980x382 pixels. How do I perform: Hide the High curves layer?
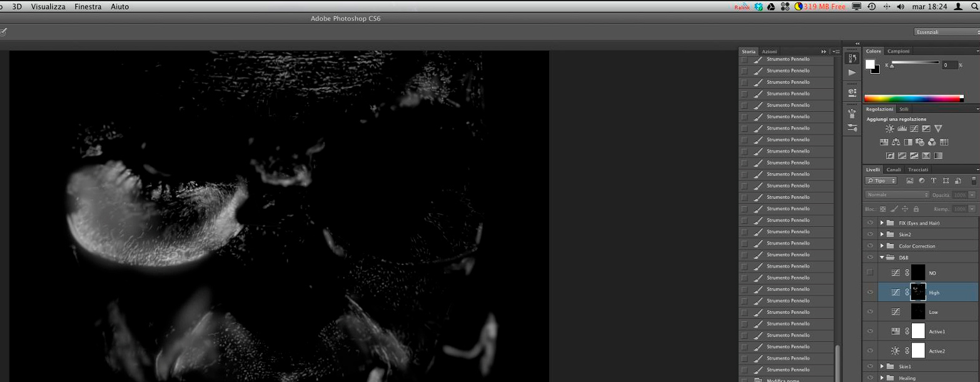869,292
